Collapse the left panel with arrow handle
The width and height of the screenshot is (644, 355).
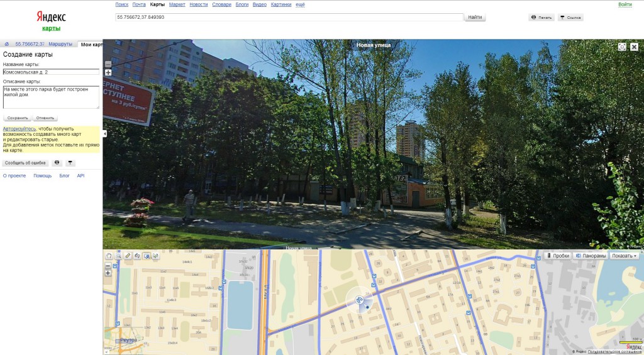[x=104, y=134]
